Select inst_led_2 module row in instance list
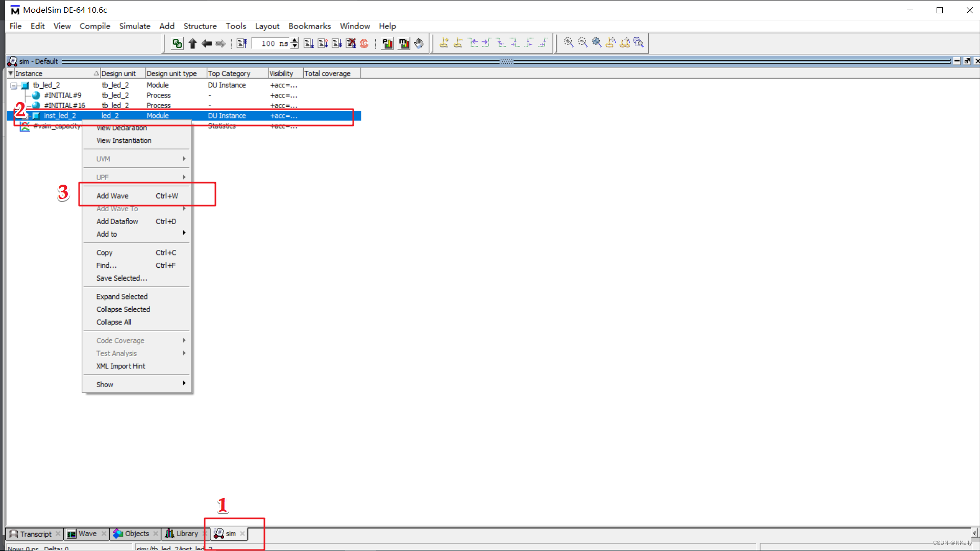 (x=60, y=115)
